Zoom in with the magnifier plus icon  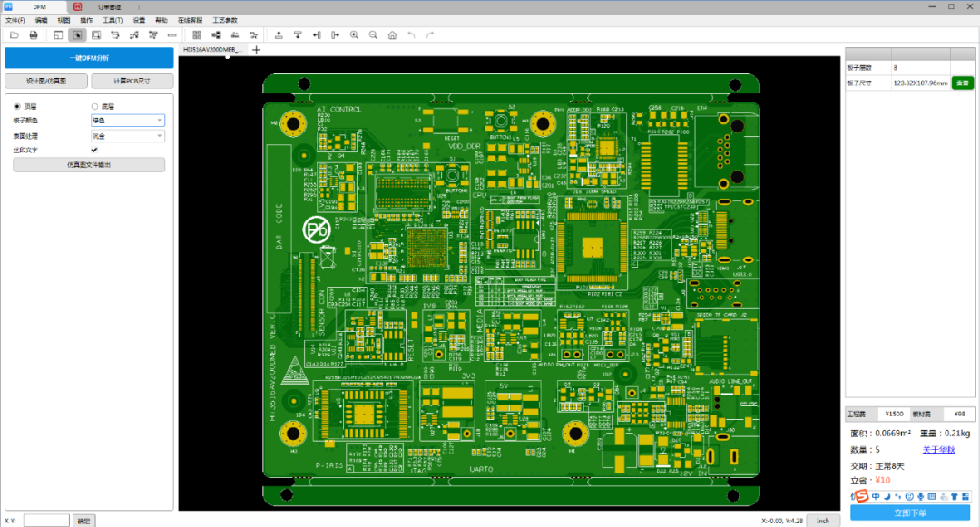point(355,35)
